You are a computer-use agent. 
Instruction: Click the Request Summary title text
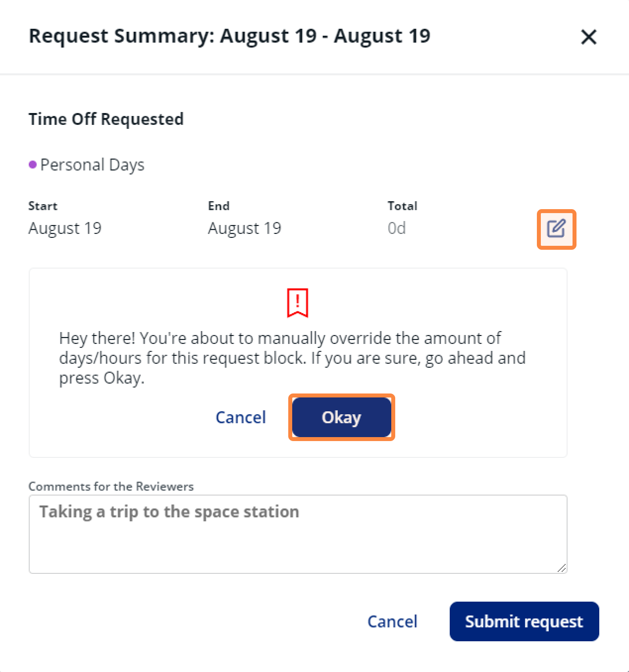click(229, 36)
